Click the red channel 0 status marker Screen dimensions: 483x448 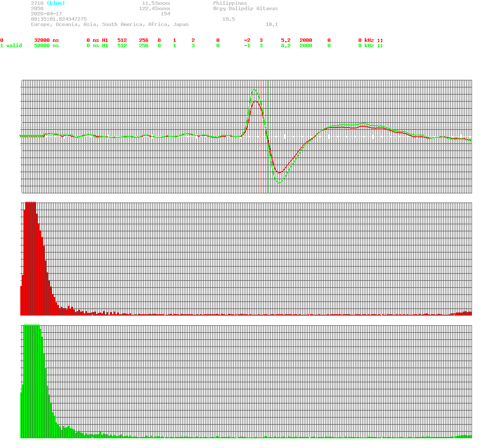tap(2, 40)
